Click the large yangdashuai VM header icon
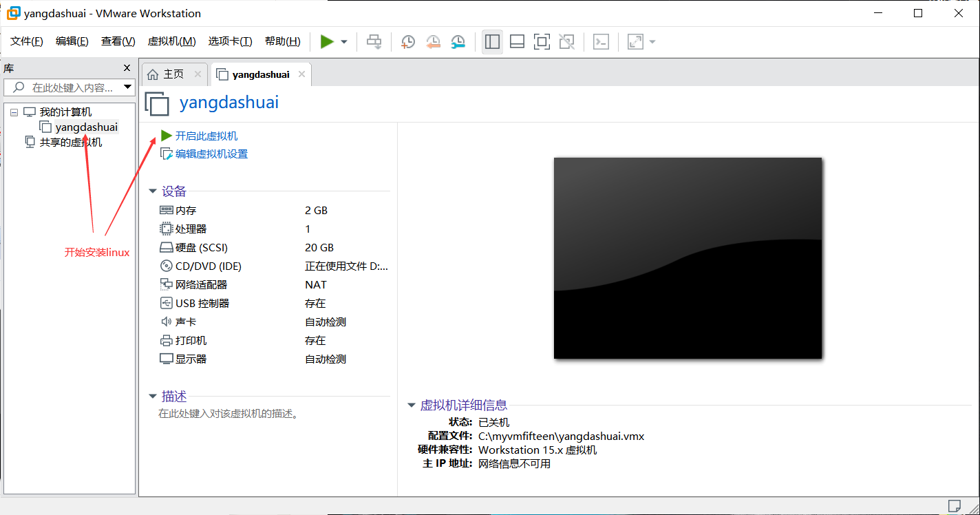 (x=158, y=103)
